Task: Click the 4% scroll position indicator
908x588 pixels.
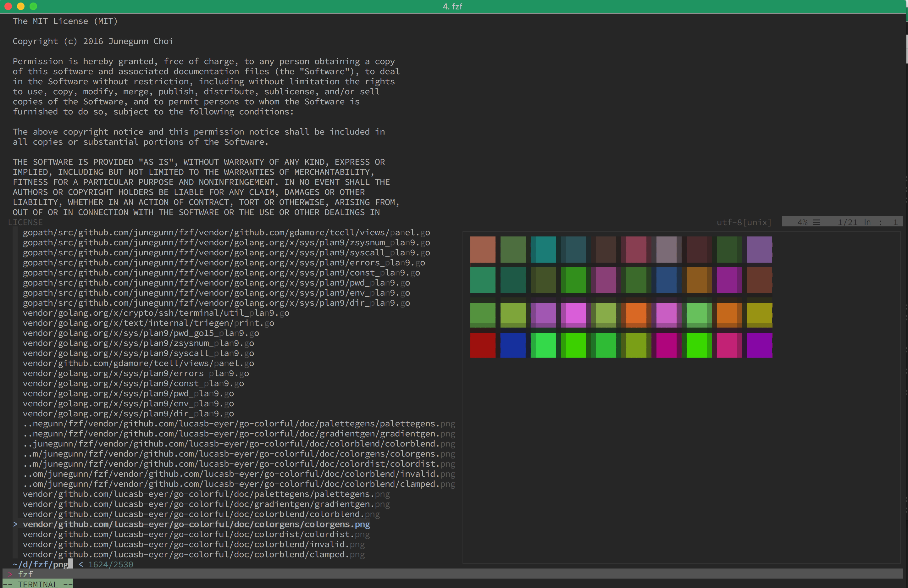Action: pyautogui.click(x=802, y=222)
